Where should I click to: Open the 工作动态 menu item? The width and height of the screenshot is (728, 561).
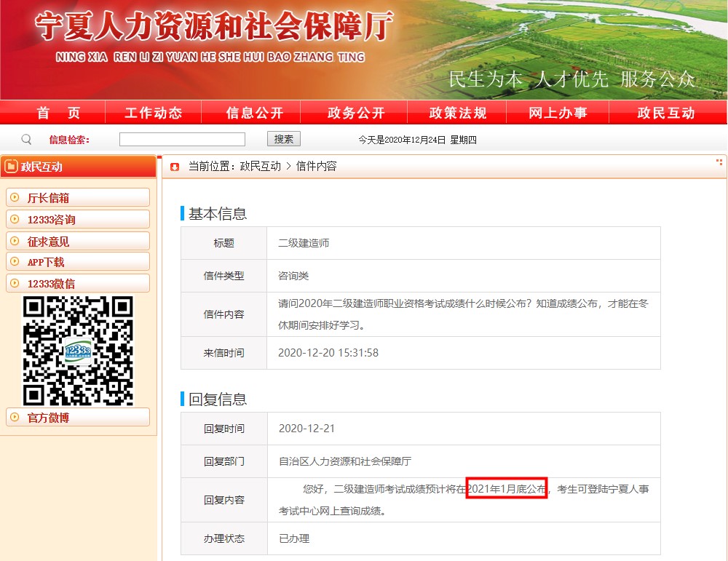click(x=154, y=113)
